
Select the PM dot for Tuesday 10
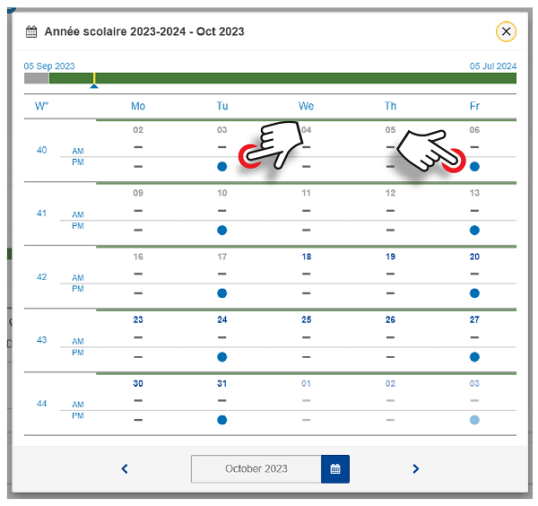222,230
